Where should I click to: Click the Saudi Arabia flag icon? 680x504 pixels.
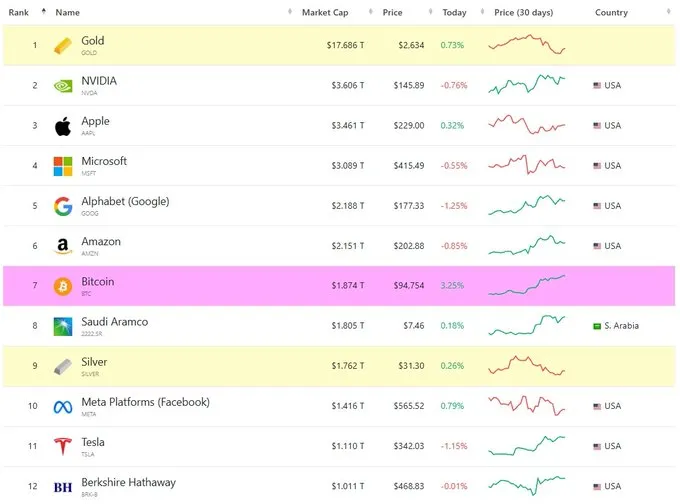[x=597, y=326]
